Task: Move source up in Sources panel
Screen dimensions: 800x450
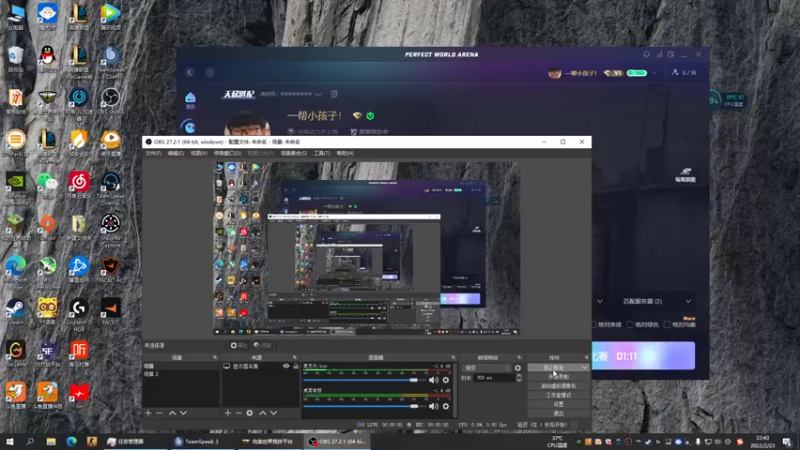Action: 263,413
